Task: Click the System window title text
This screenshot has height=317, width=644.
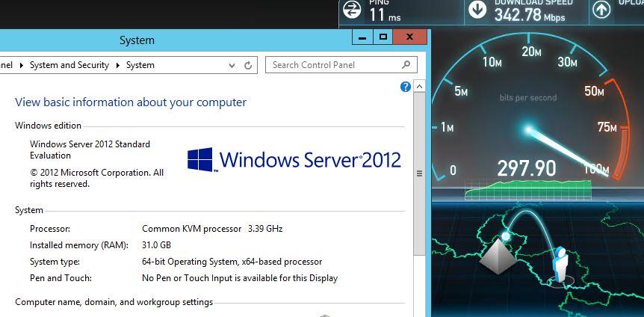Action: point(137,40)
